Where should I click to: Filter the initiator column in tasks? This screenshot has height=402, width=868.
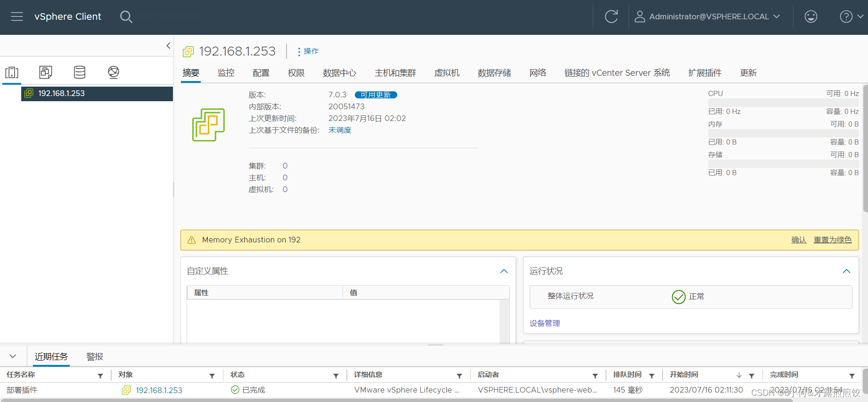(595, 376)
